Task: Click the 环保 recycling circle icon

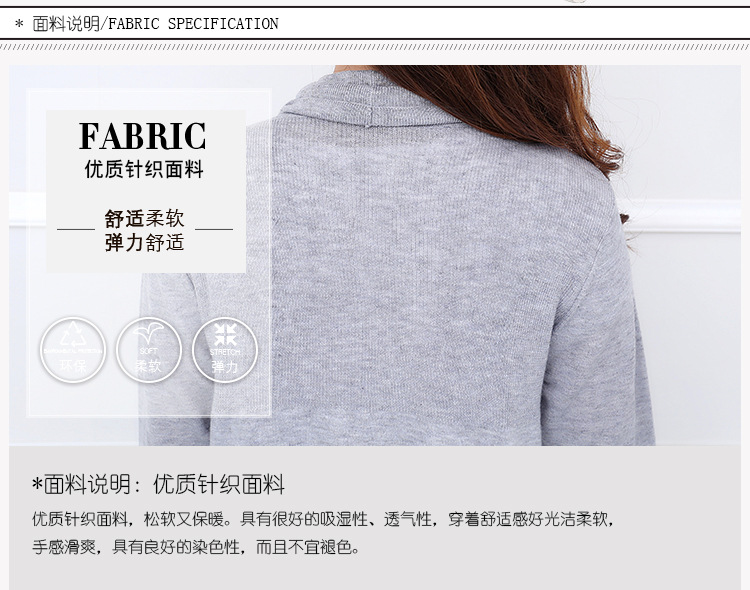Action: pos(73,350)
